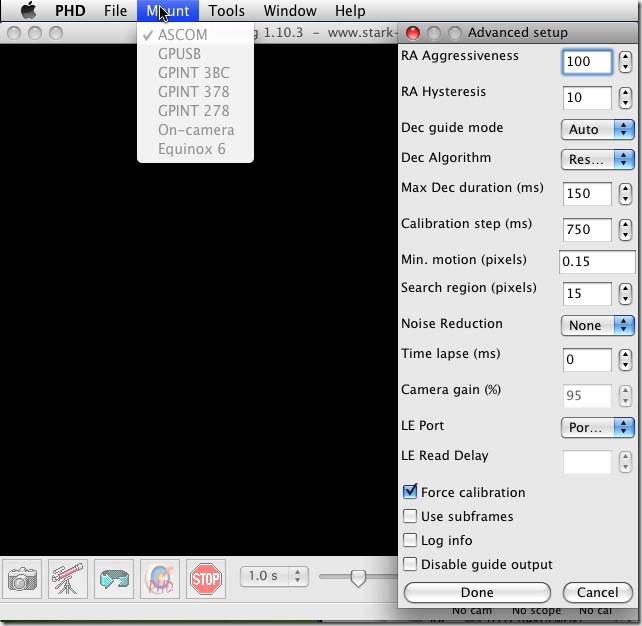Viewport: 642px width, 626px height.
Task: Click the Max Dec duration stepper
Action: [x=625, y=194]
